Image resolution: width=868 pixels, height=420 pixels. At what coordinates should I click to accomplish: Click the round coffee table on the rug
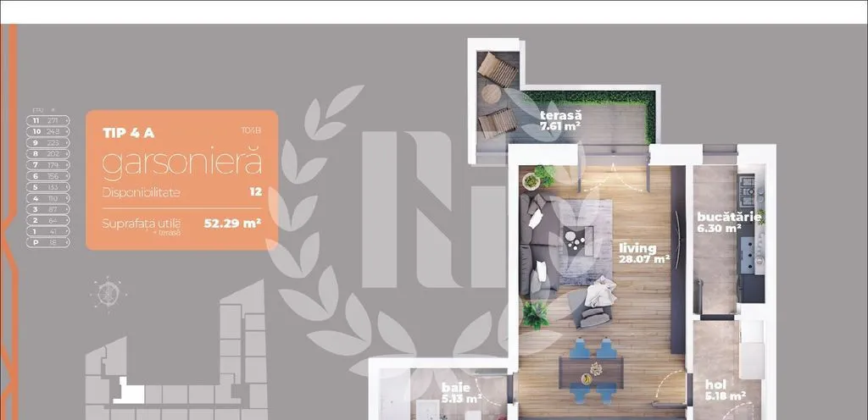click(579, 241)
